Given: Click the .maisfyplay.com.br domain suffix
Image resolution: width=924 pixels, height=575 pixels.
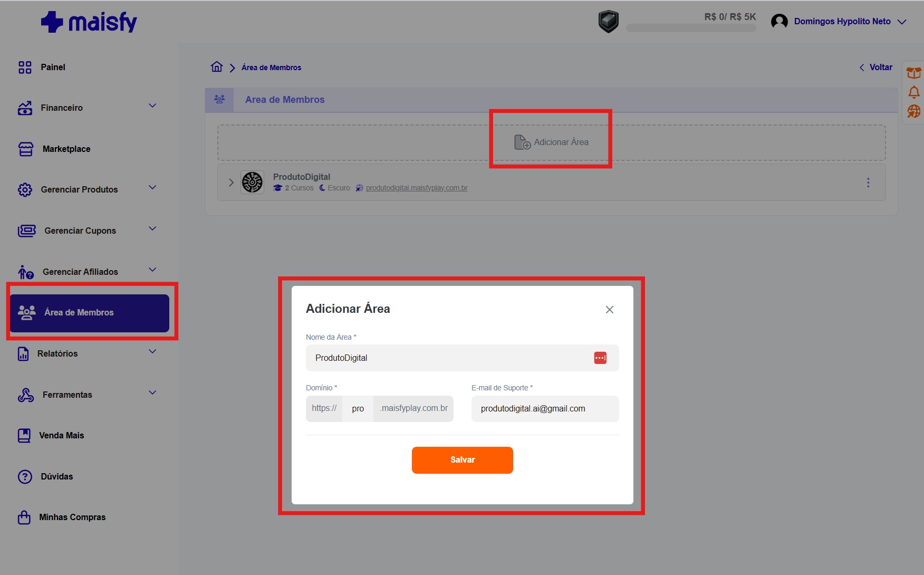Looking at the screenshot, I should (413, 408).
